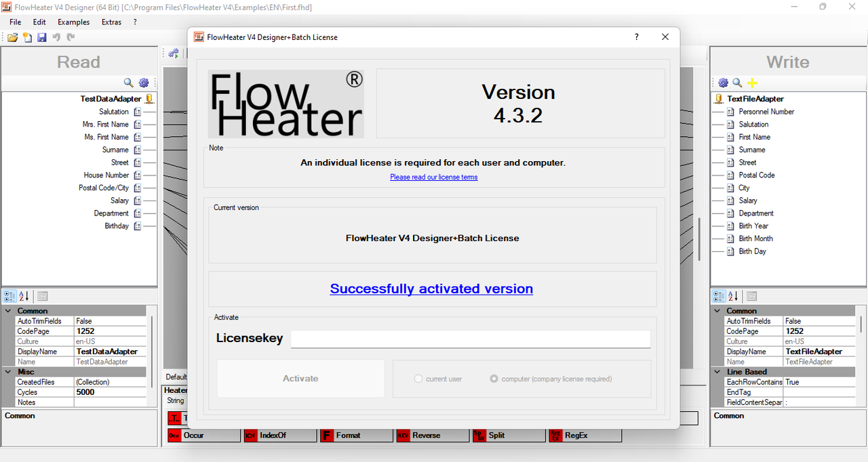Click the field icon beside Birthday

137,226
